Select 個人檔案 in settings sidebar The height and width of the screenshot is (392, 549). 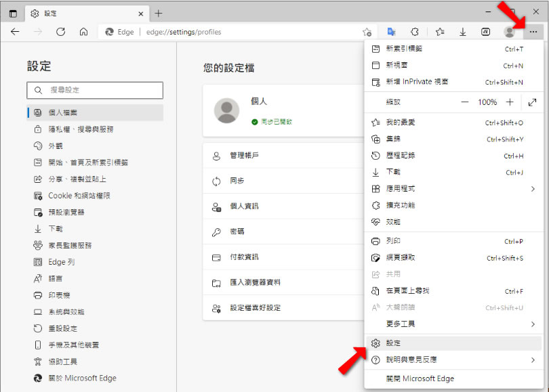(95, 112)
